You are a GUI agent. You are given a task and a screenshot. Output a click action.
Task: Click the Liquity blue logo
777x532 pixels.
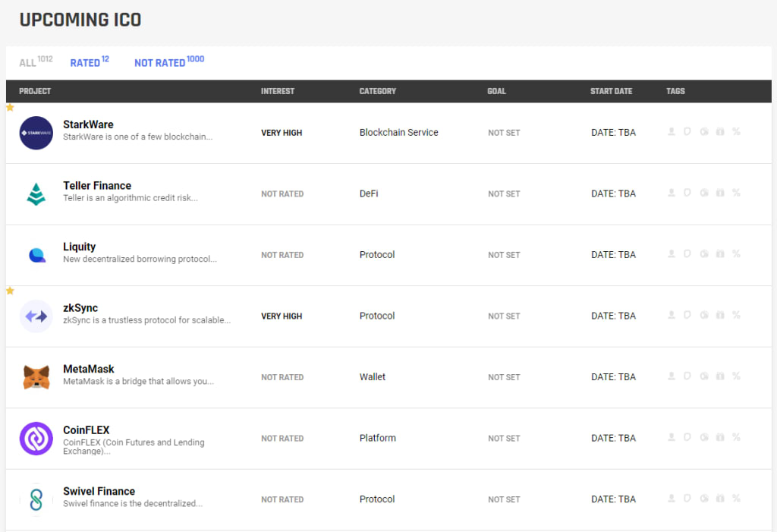37,255
